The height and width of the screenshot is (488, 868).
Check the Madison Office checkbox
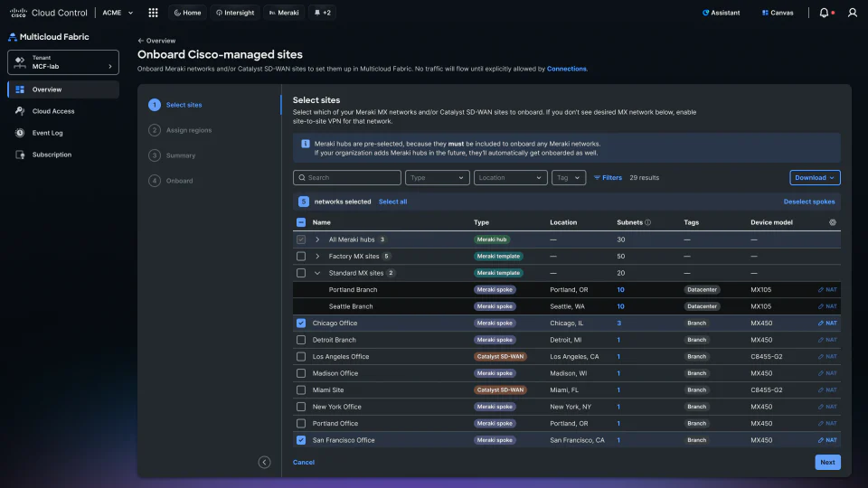(301, 373)
